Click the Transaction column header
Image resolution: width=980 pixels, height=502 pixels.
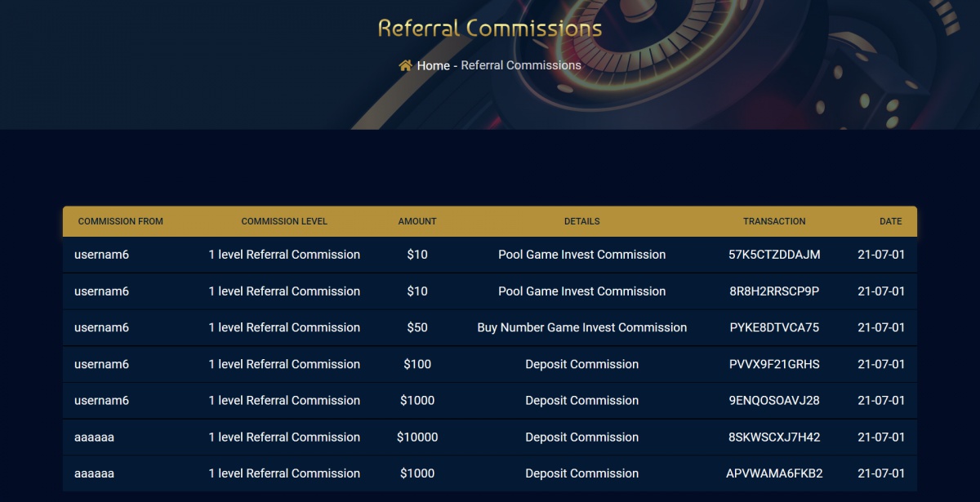pyautogui.click(x=774, y=221)
